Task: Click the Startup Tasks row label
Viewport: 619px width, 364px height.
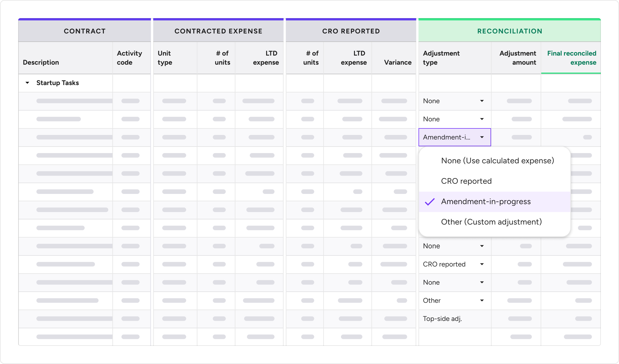Action: coord(58,83)
